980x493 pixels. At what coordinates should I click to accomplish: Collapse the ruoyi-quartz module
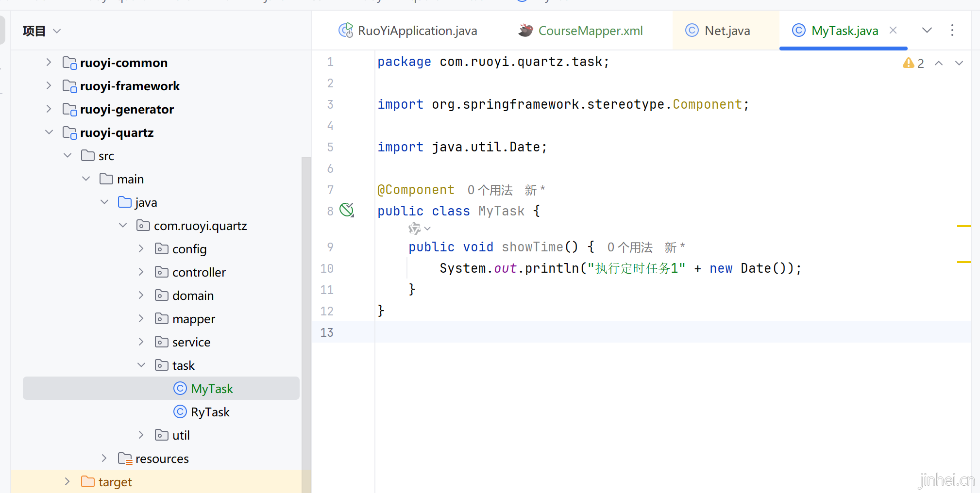[49, 132]
